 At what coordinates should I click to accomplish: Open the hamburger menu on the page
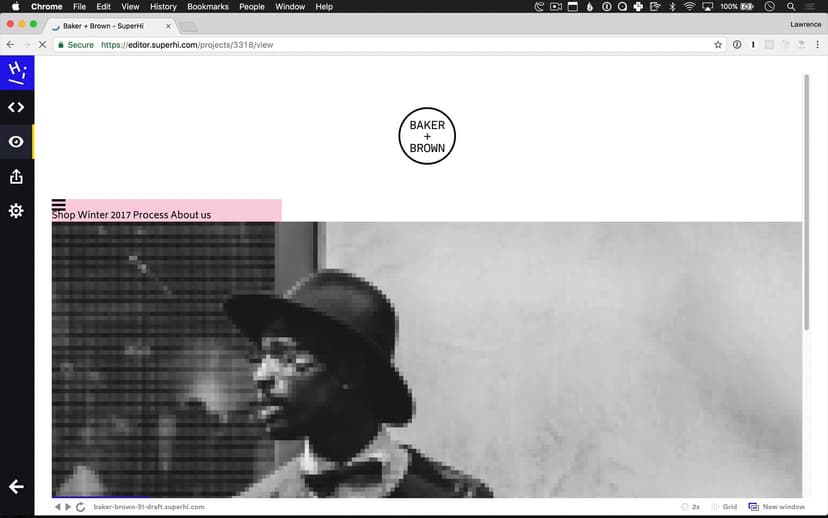point(59,205)
